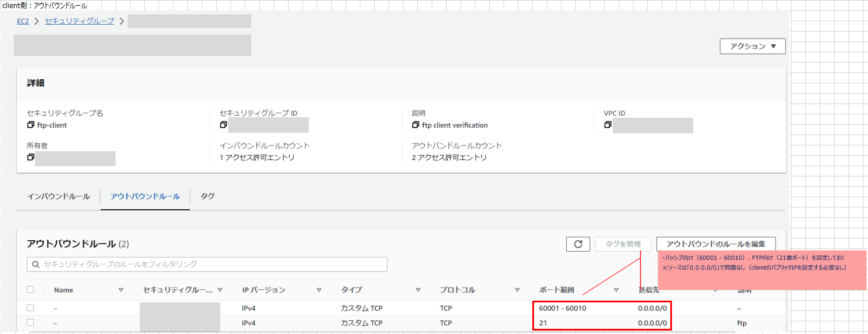
Task: Sort by IP バージョン column arrow
Action: pos(319,290)
